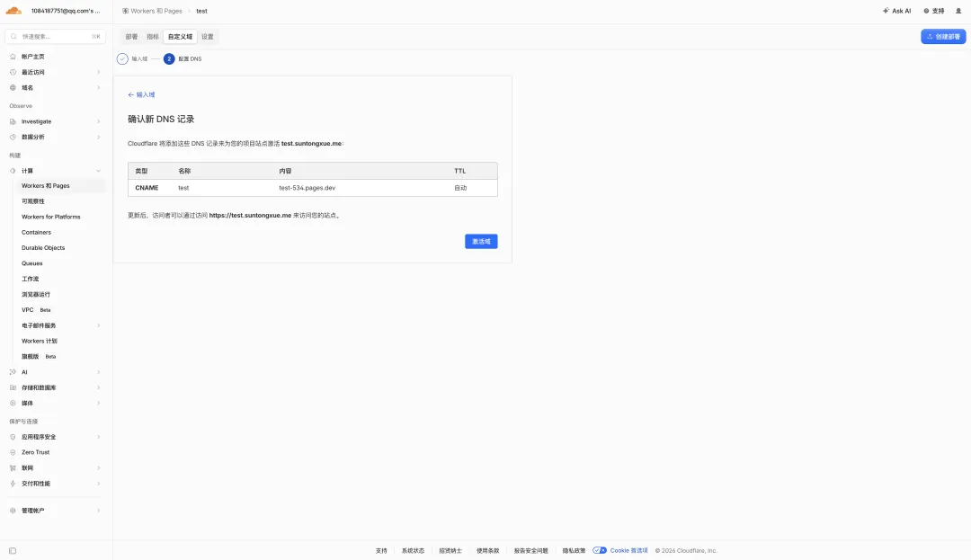The width and height of the screenshot is (971, 560).
Task: Click the manage account gear icon
Action: point(13,511)
